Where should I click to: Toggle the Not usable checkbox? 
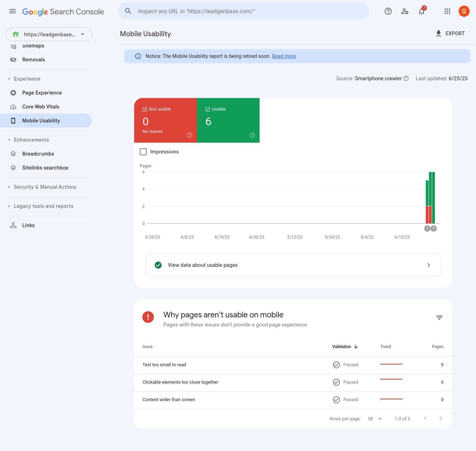(145, 109)
